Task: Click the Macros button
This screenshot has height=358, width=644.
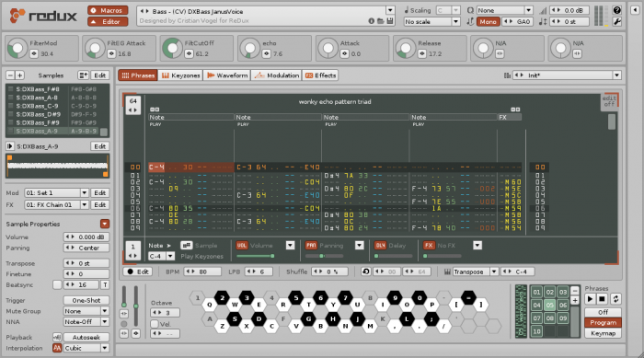Action: point(108,10)
